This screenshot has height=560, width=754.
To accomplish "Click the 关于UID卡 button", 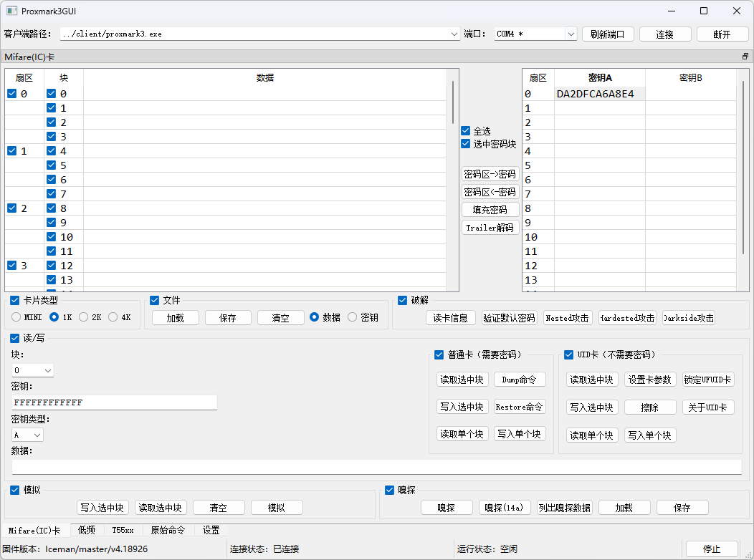I will tap(708, 407).
